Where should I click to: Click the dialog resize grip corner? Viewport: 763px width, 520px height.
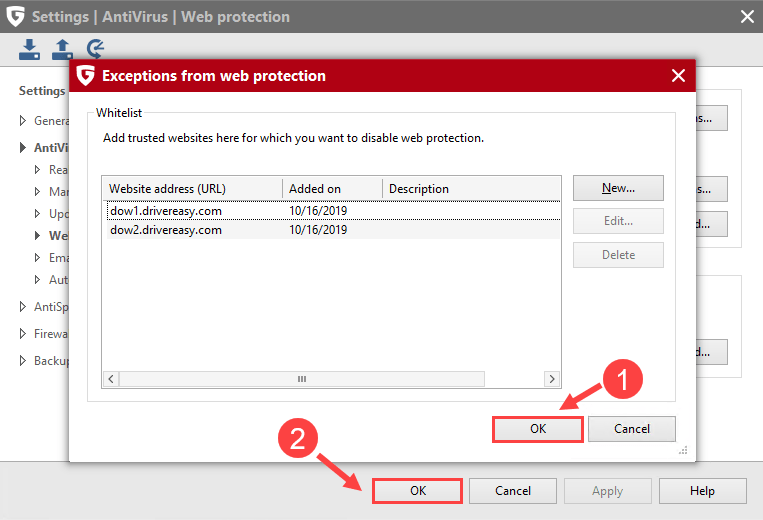687,453
